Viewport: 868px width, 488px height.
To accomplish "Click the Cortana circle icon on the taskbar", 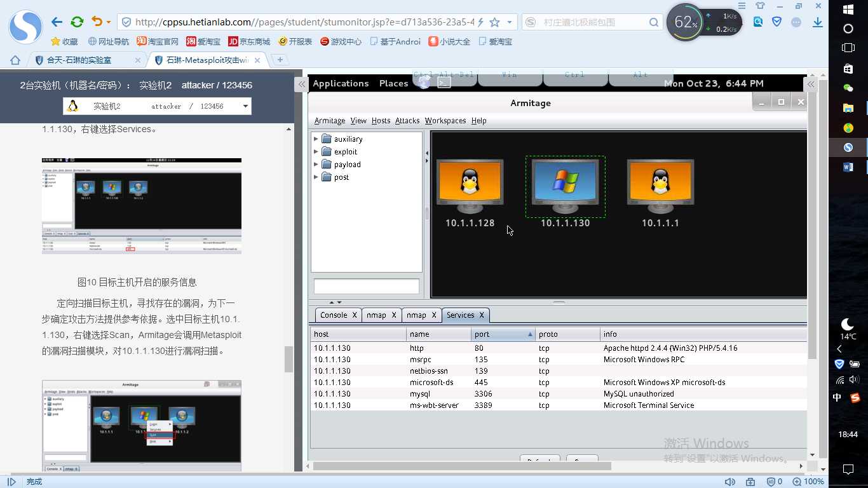I will pos(848,29).
